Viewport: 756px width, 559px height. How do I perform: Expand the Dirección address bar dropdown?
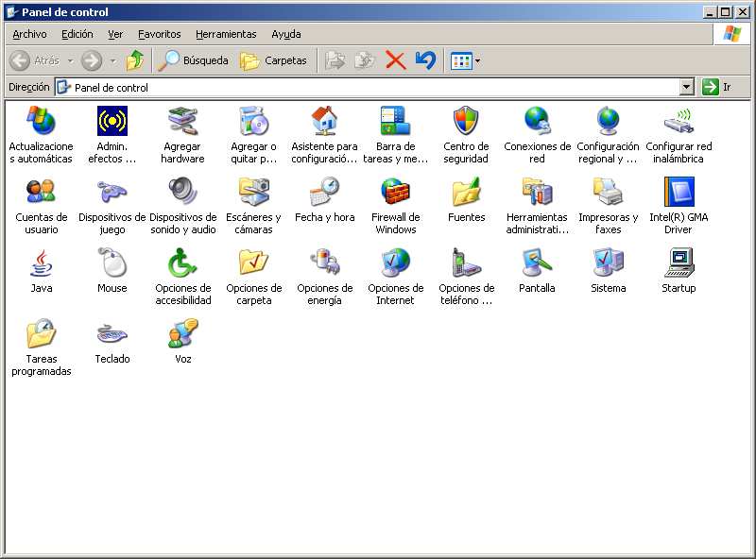[687, 87]
